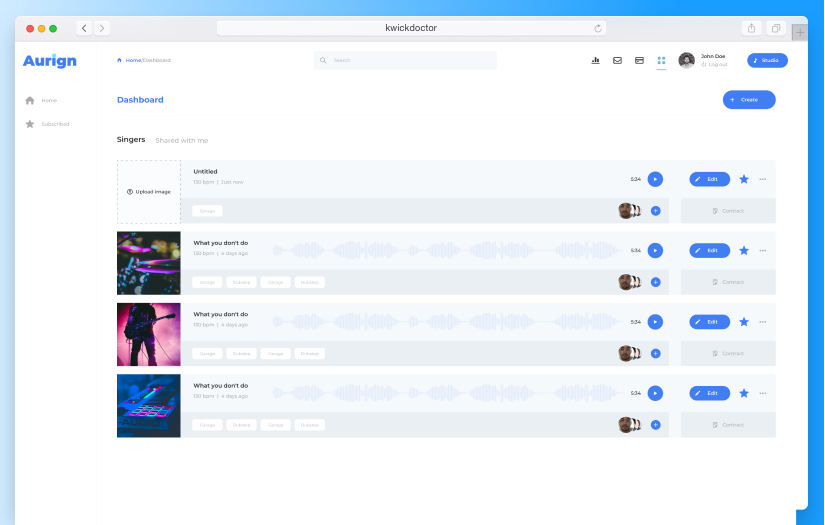Screen dimensions: 825x525
Task: Play the track with pad controller thumbnail
Action: point(655,393)
